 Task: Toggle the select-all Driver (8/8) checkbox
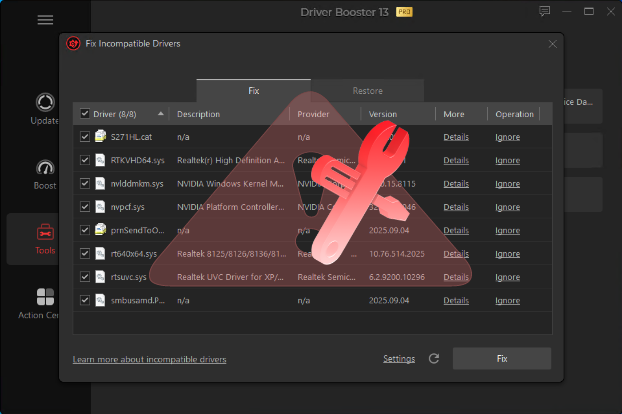tap(85, 114)
